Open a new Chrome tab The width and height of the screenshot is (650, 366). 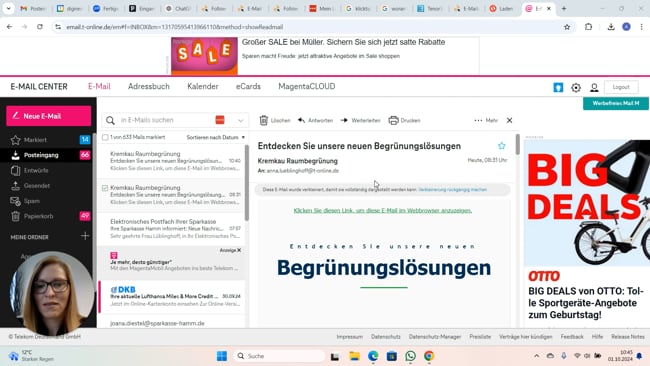(x=564, y=8)
